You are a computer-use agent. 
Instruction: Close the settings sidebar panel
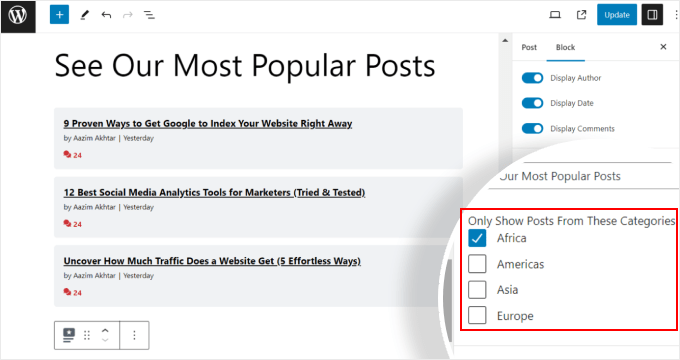pyautogui.click(x=663, y=47)
